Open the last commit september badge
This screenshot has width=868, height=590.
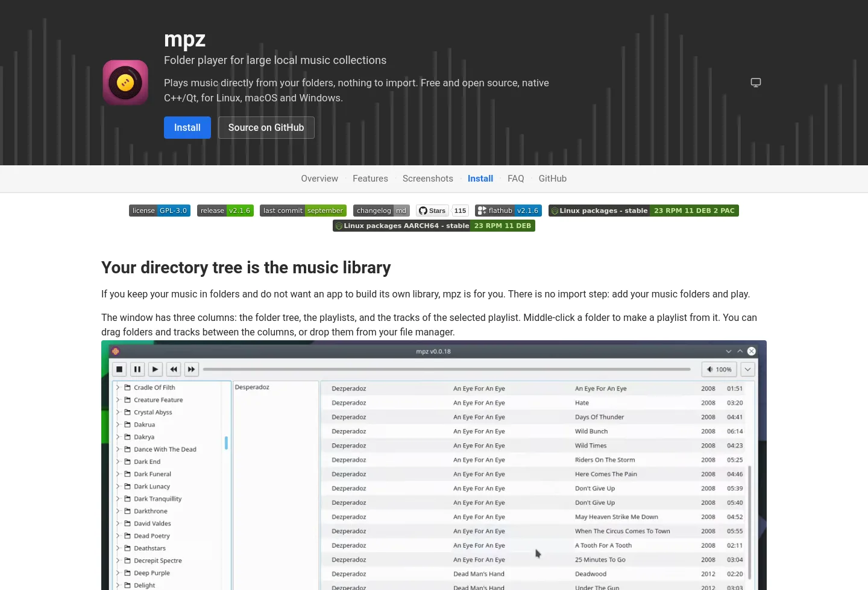303,211
